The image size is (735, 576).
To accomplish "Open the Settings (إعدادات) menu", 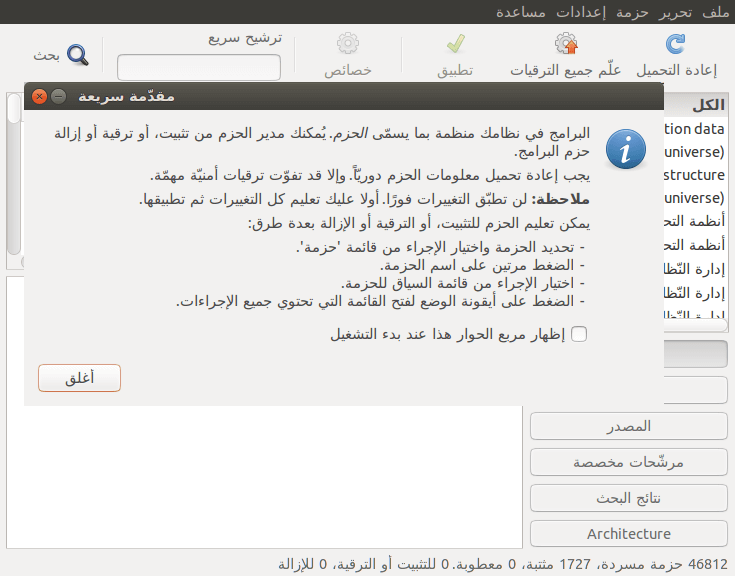I will tap(581, 12).
